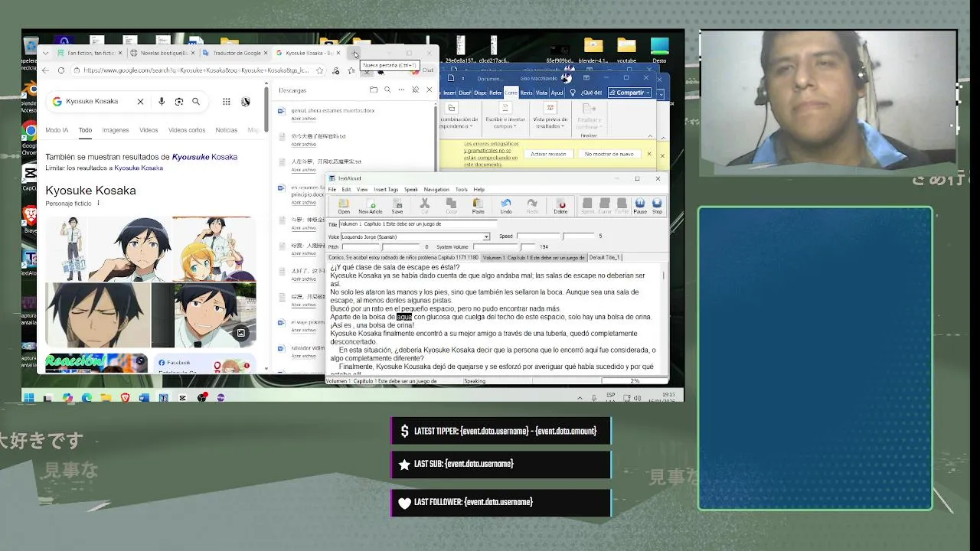The width and height of the screenshot is (980, 551).
Task: Open Word Compartir share button
Action: coord(630,93)
